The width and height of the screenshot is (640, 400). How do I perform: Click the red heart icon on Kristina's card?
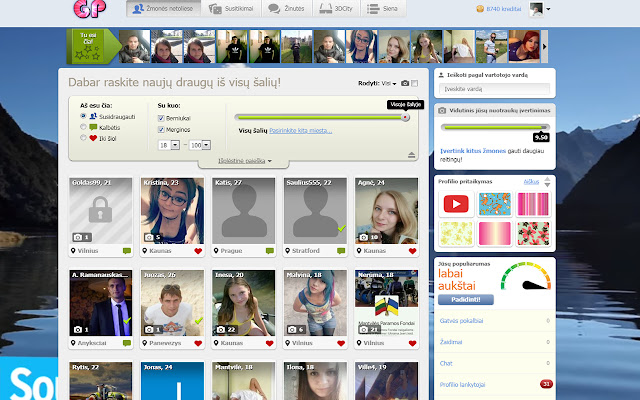coord(198,251)
